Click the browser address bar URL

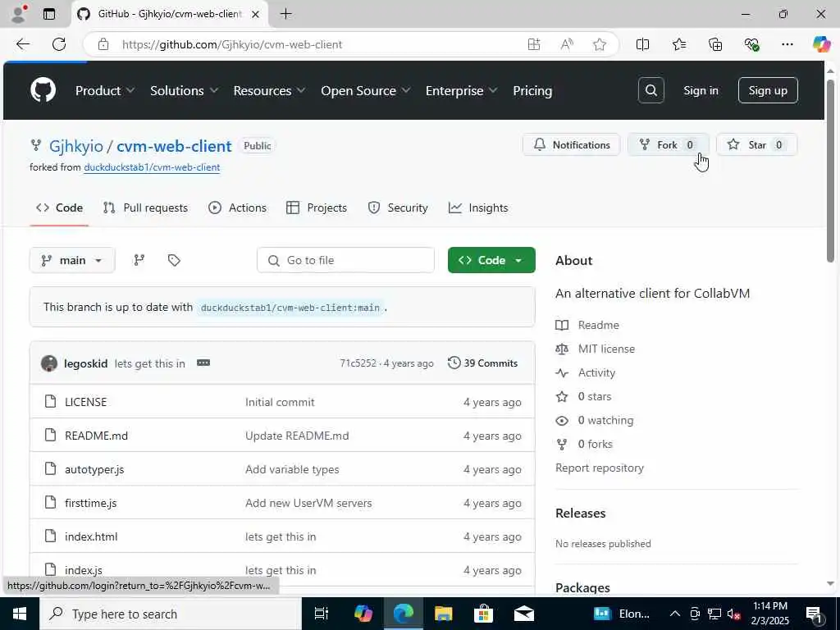tap(232, 44)
